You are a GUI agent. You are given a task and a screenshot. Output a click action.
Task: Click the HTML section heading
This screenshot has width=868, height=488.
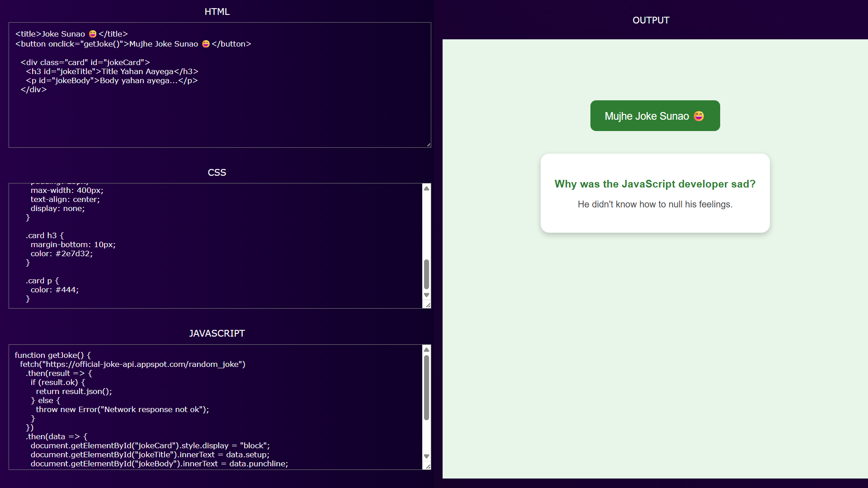click(217, 12)
